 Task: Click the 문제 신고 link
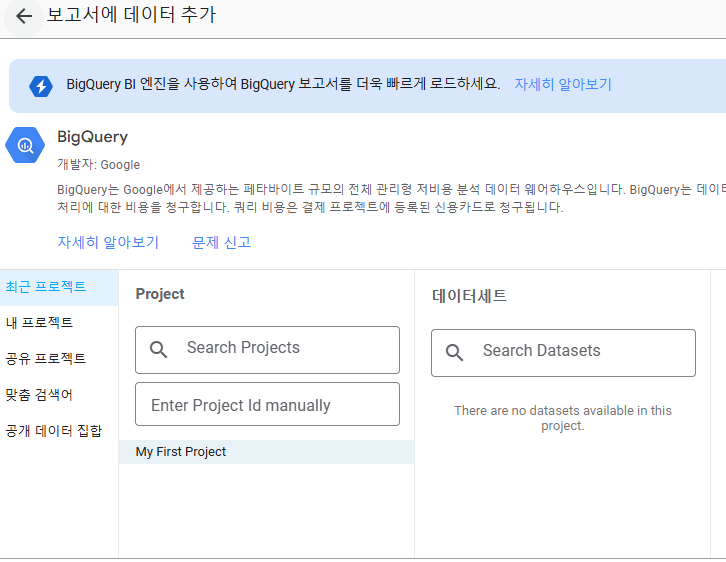click(221, 242)
